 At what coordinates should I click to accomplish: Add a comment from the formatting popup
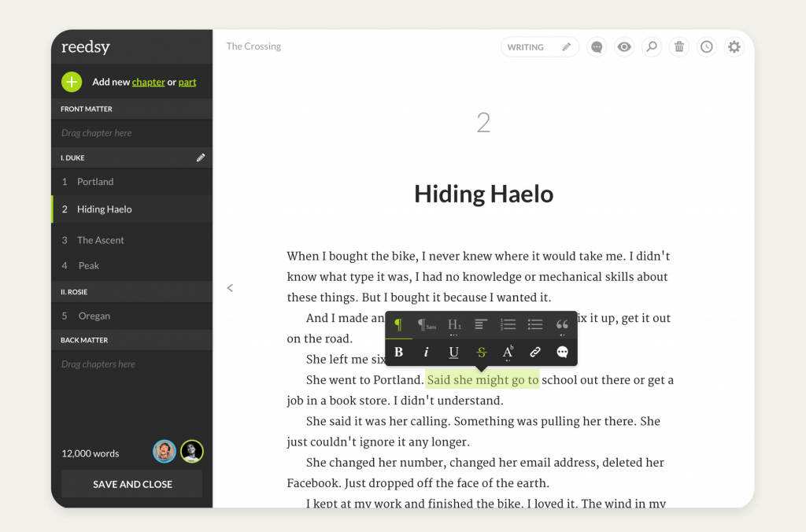pos(562,353)
